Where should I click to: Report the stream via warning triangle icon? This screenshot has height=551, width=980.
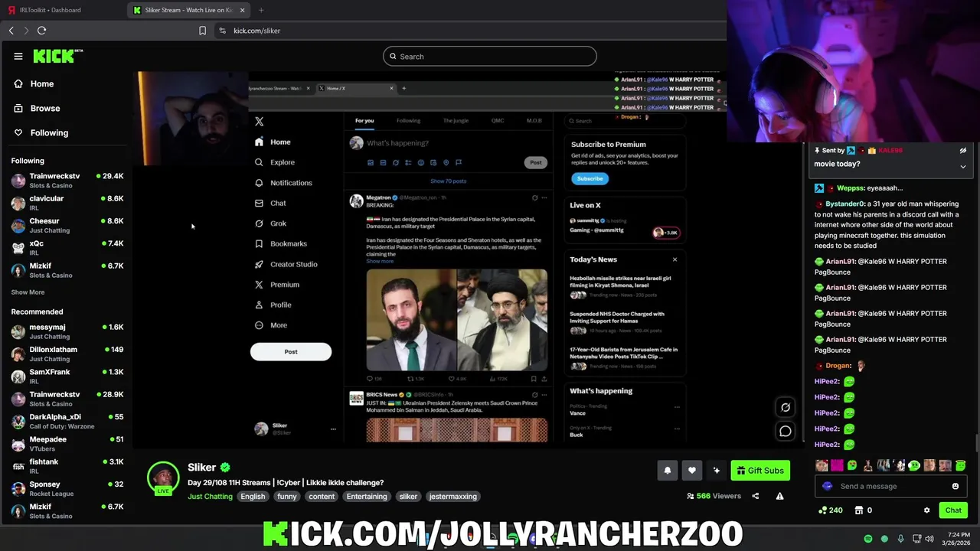(779, 496)
